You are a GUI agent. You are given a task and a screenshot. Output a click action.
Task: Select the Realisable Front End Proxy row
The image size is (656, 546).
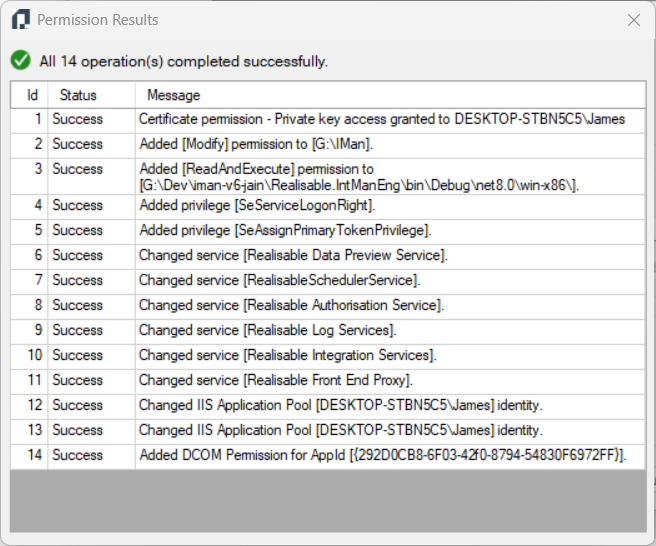276,380
